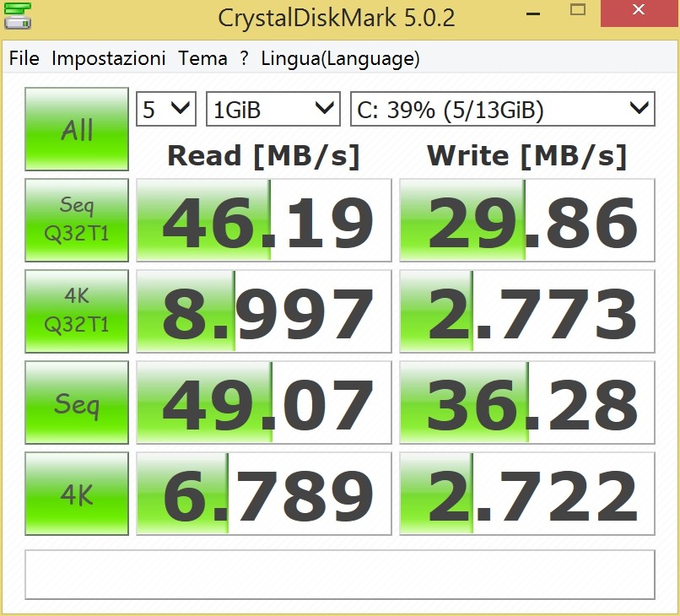Open the ? help menu
The height and width of the screenshot is (616, 680).
tap(244, 58)
